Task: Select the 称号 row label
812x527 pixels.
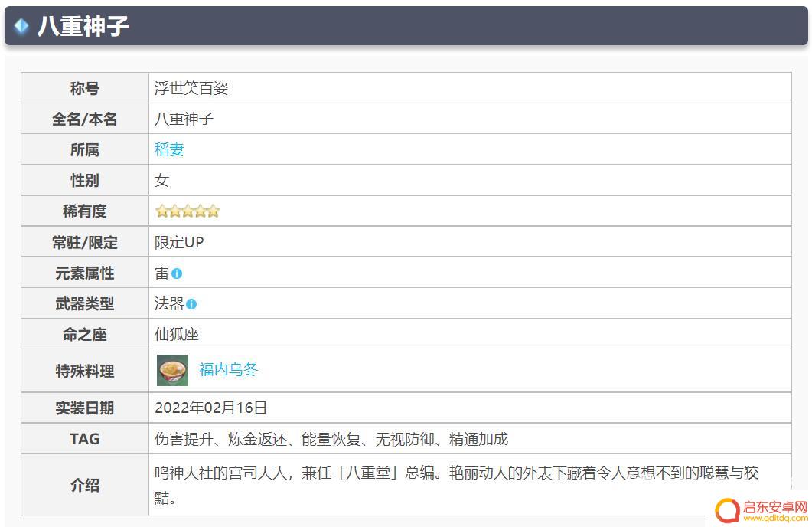Action: pos(85,88)
